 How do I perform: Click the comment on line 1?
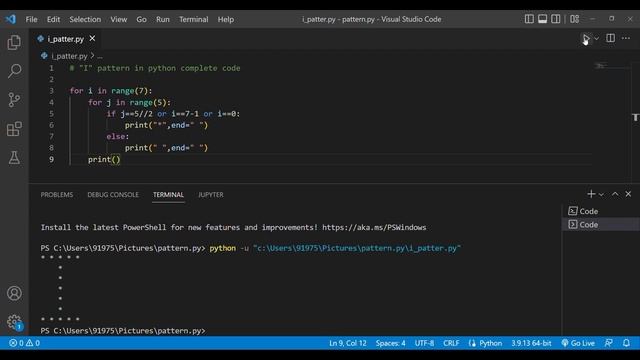pyautogui.click(x=155, y=68)
